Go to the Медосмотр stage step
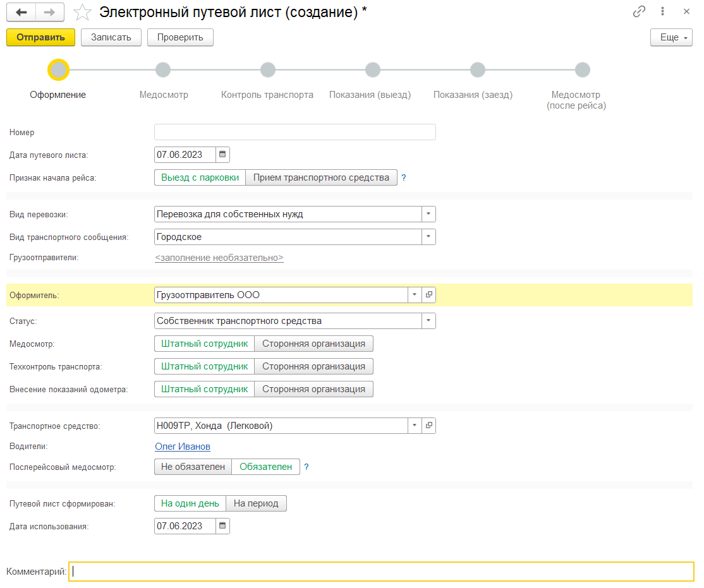Screen dimensions: 704x588 [x=163, y=70]
